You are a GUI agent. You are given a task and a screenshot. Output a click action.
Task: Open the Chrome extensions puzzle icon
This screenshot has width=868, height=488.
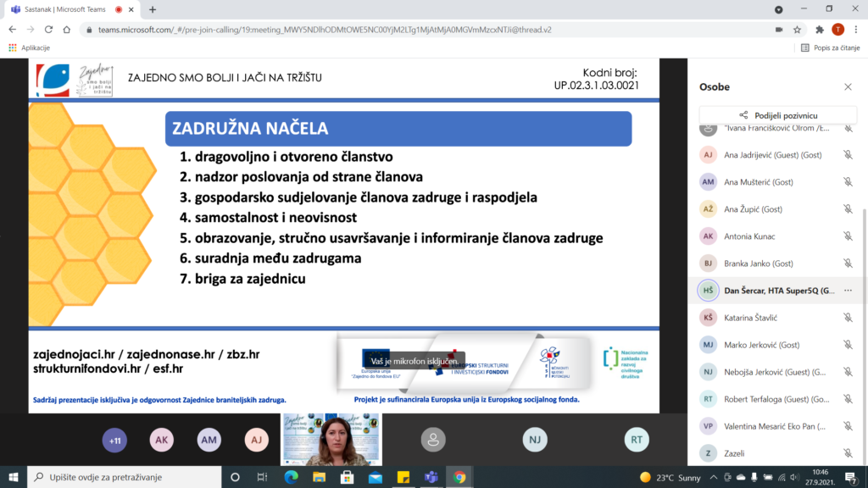click(x=819, y=29)
